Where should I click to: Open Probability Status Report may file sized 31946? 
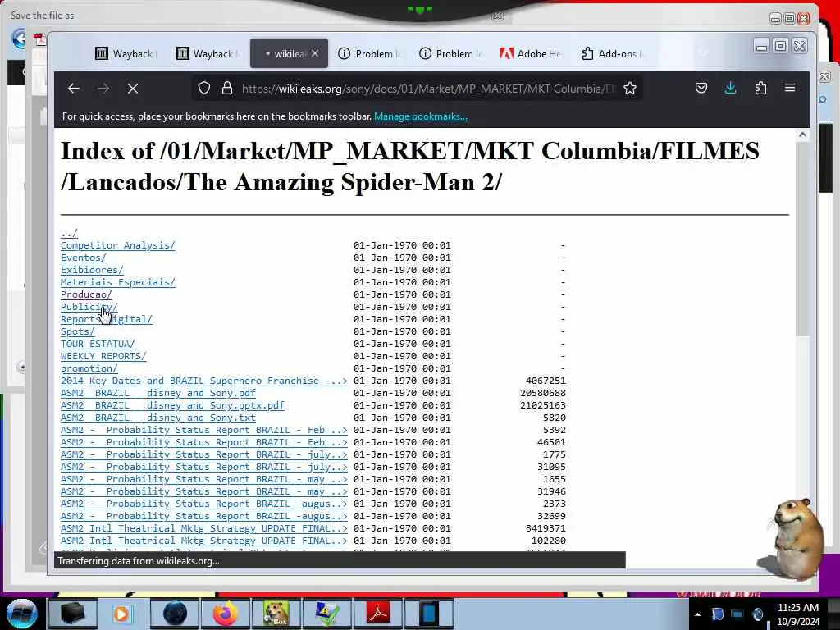204,492
